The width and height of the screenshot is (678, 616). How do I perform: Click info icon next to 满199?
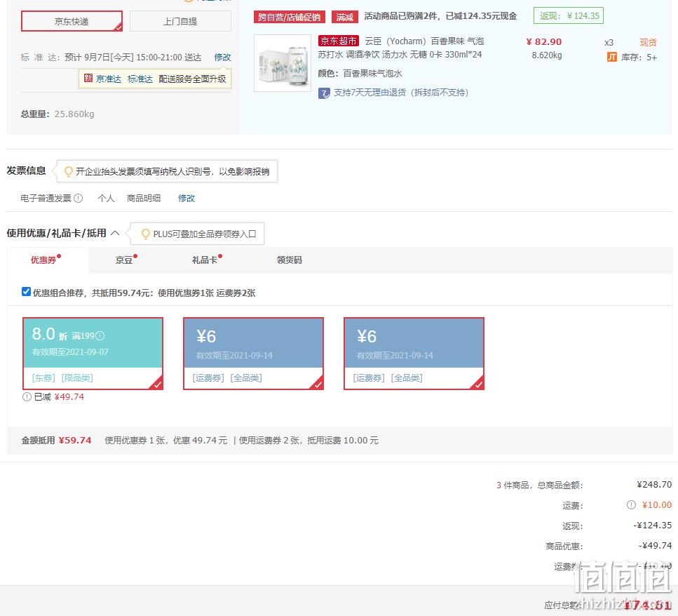coord(100,335)
